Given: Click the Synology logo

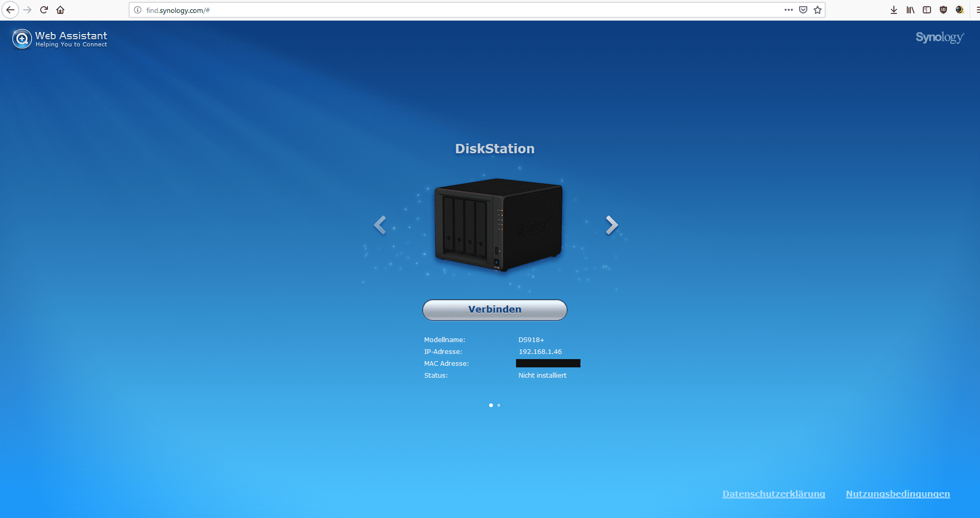Looking at the screenshot, I should click(x=940, y=37).
